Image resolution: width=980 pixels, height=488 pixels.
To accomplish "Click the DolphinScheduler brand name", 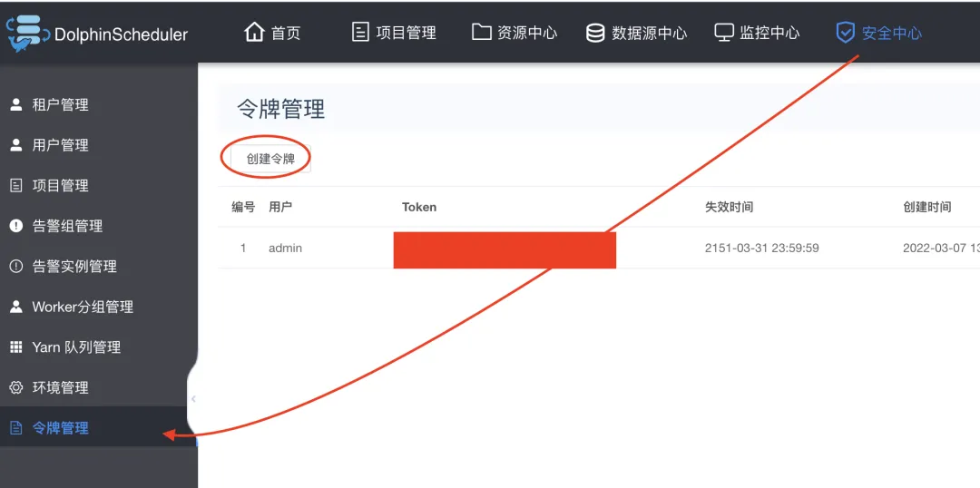I will [121, 34].
